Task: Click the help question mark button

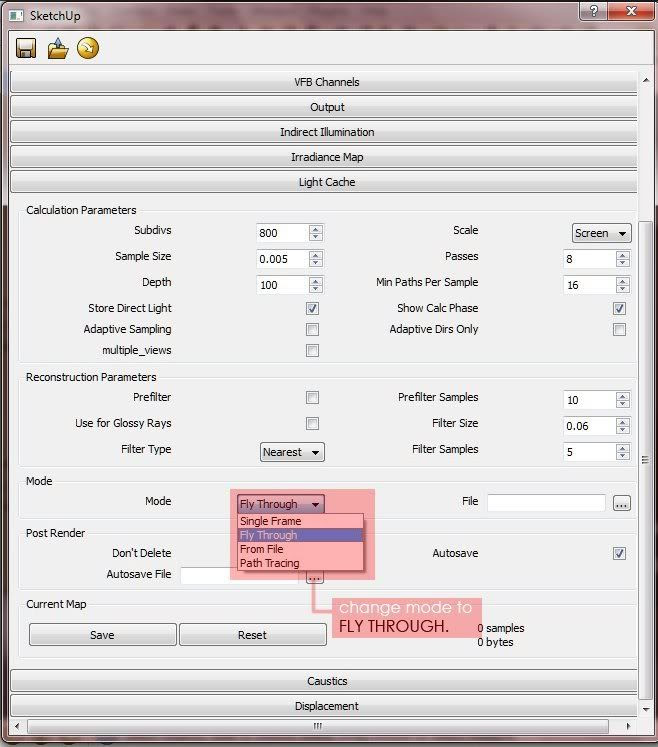Action: coord(594,10)
